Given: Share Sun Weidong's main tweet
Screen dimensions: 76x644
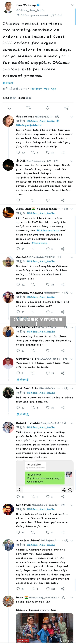Looking at the screenshot, I should 67,108.
